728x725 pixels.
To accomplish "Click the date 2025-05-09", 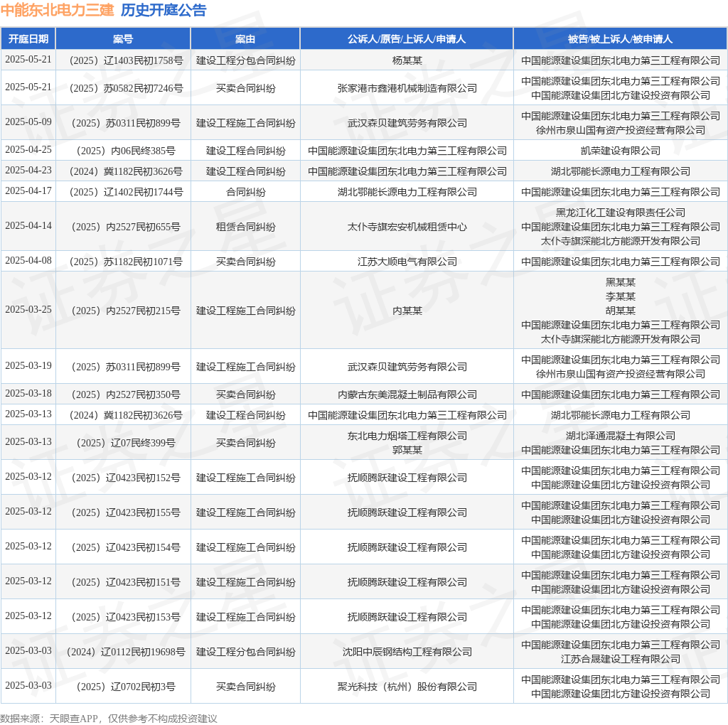I will (x=28, y=122).
